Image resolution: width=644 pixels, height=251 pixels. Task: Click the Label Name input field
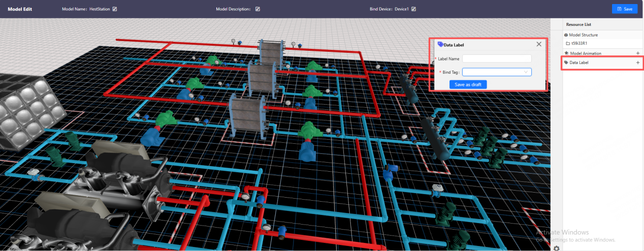(496, 59)
